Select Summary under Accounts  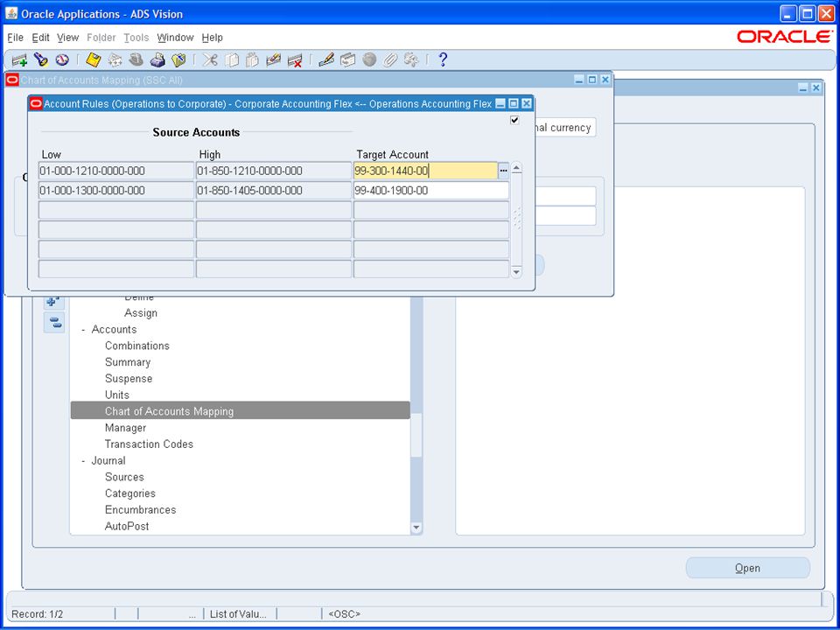coord(128,362)
